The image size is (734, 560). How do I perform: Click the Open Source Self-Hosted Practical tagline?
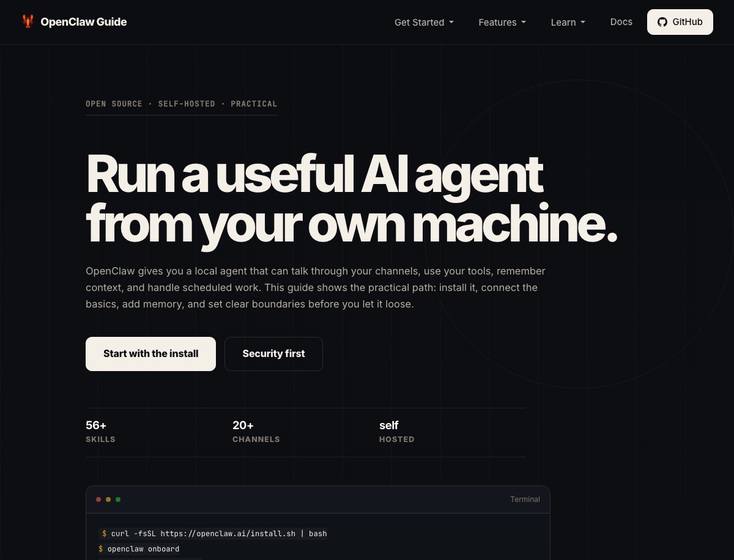click(182, 104)
